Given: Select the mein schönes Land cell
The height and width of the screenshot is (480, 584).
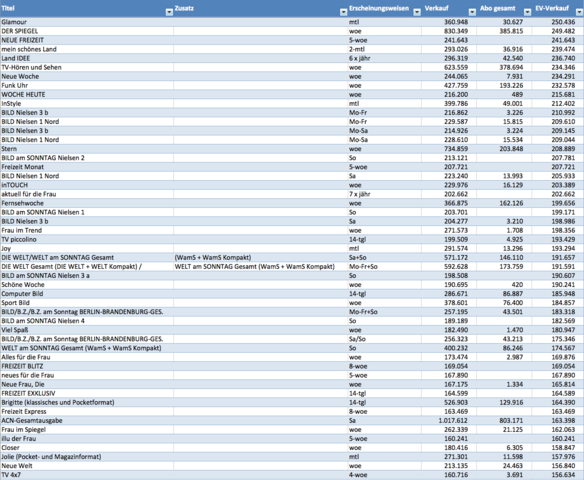Looking at the screenshot, I should (87, 49).
